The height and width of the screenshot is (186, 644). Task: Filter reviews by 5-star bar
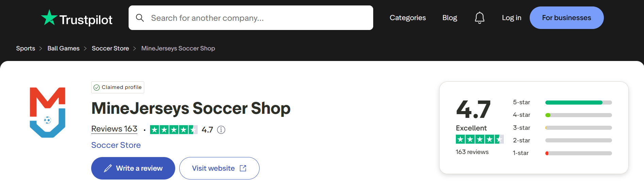[578, 103]
